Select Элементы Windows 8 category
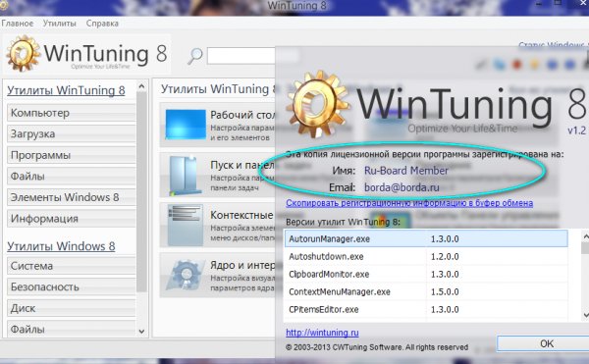Image resolution: width=589 pixels, height=364 pixels. (72, 197)
